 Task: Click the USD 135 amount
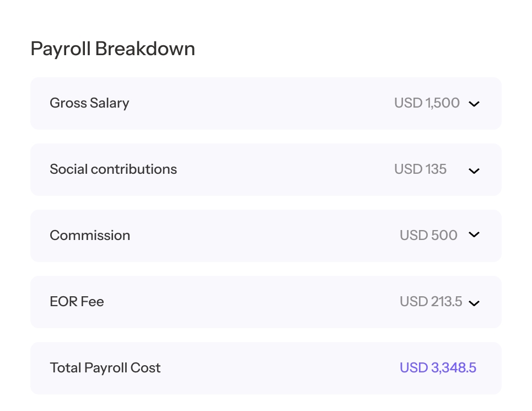click(420, 169)
